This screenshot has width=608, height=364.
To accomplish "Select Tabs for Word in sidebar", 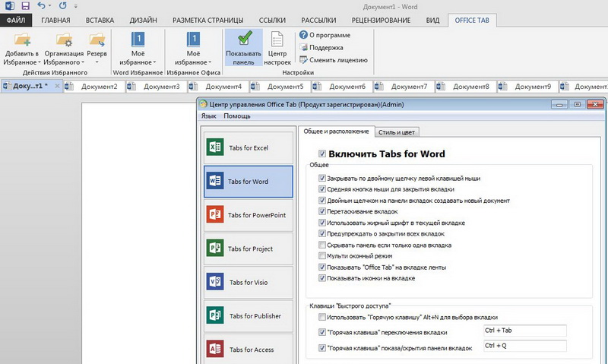I will 249,182.
